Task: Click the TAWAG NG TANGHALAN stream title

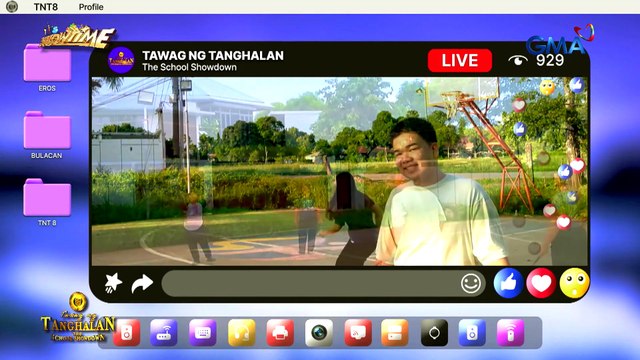Action: click(213, 56)
